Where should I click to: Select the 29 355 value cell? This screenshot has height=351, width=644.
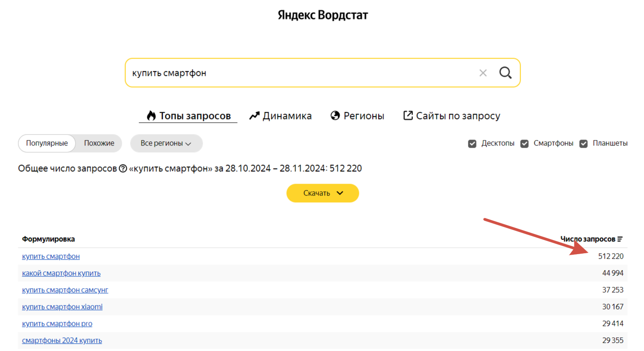tap(613, 341)
